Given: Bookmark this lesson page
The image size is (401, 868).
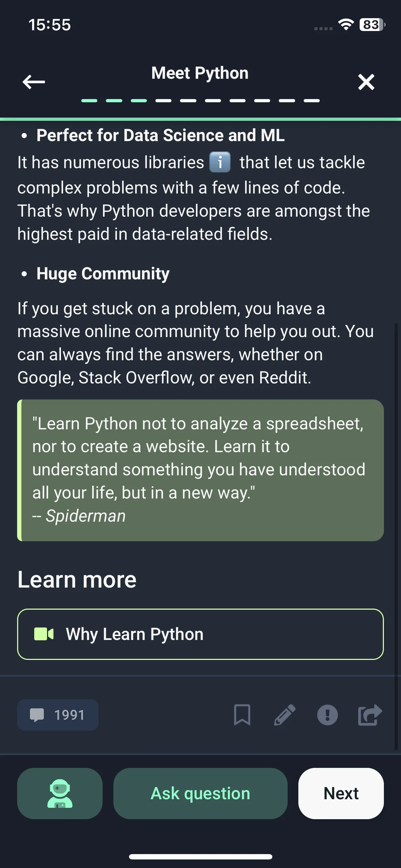Looking at the screenshot, I should [x=242, y=715].
